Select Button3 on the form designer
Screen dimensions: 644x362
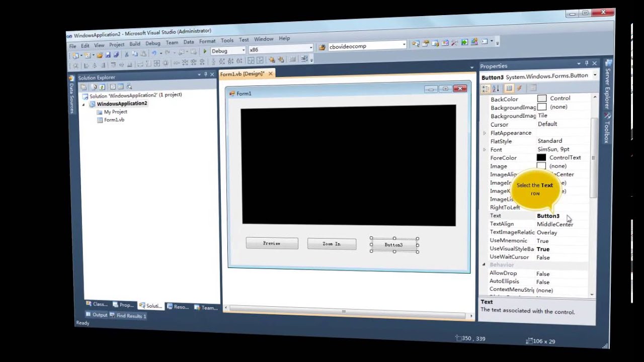(394, 245)
